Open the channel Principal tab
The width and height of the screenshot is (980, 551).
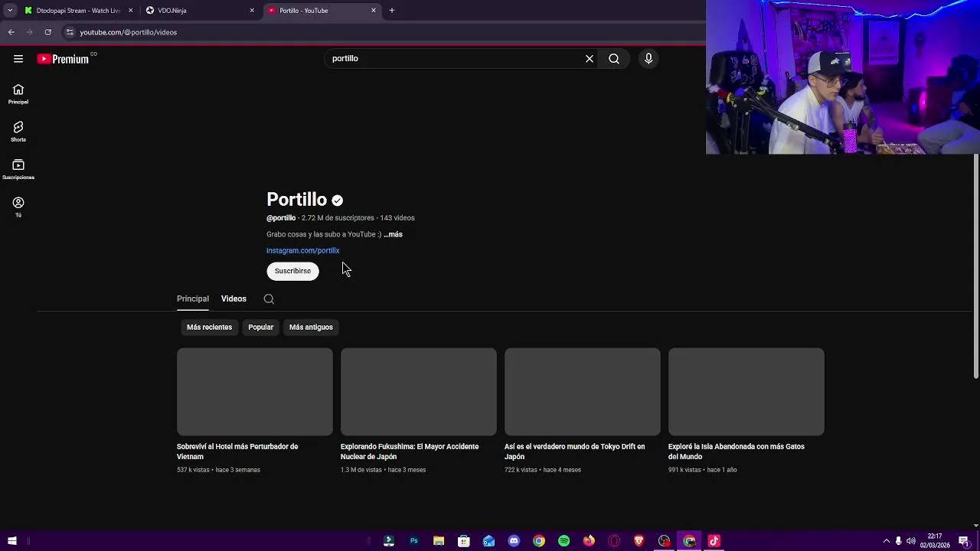[x=193, y=299]
